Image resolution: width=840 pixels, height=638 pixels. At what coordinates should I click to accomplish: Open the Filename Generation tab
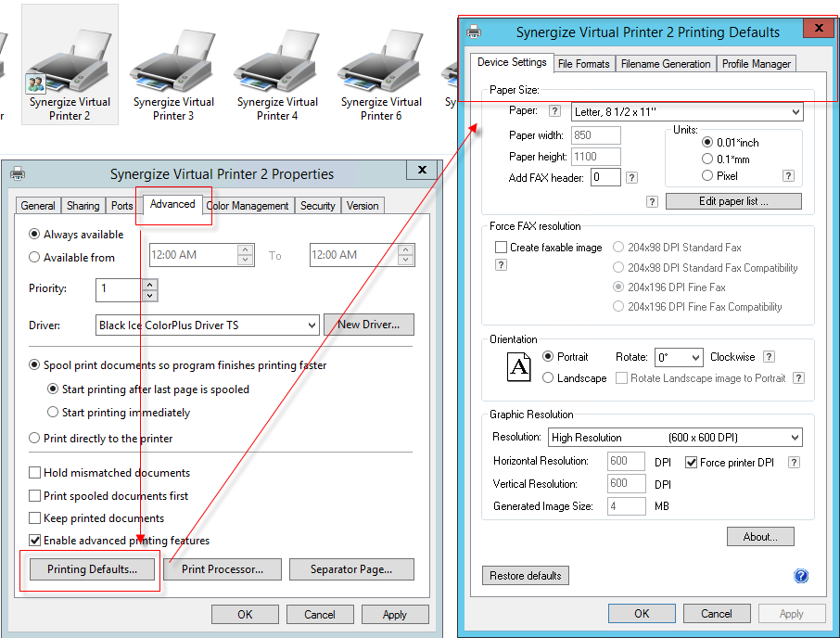pyautogui.click(x=666, y=64)
